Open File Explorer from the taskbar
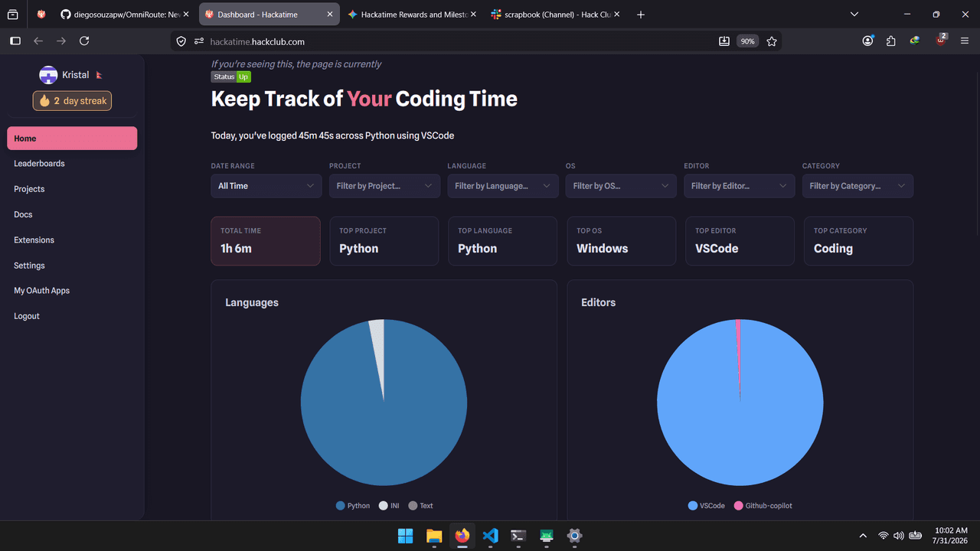The width and height of the screenshot is (980, 551). click(434, 536)
